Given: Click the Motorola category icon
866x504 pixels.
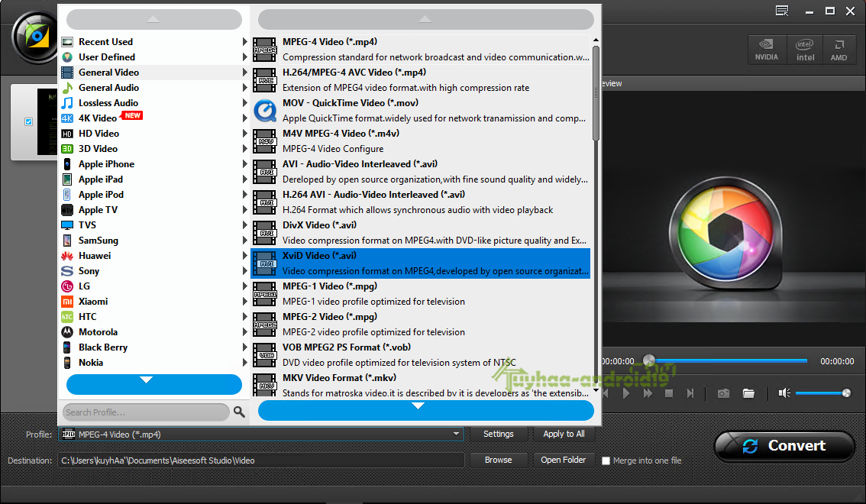Looking at the screenshot, I should tap(67, 331).
